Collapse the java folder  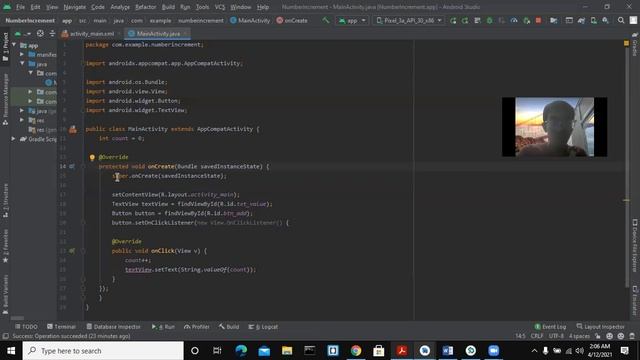[x=22, y=64]
